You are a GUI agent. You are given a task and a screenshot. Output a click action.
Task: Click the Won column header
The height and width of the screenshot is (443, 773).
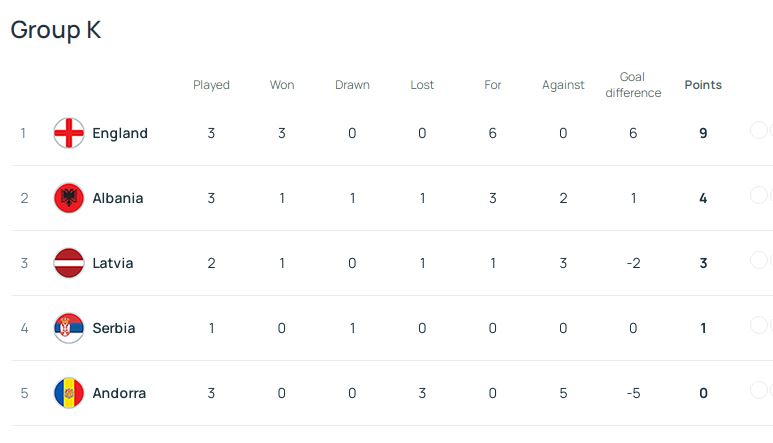[x=282, y=85]
